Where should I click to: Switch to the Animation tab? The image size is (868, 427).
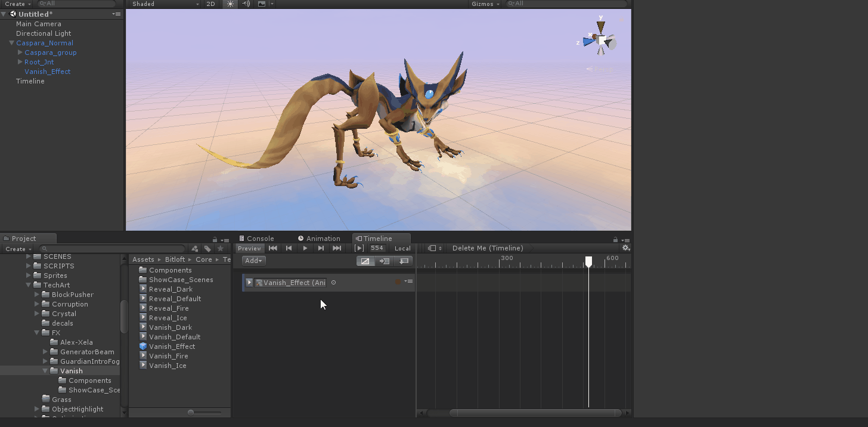coord(319,239)
